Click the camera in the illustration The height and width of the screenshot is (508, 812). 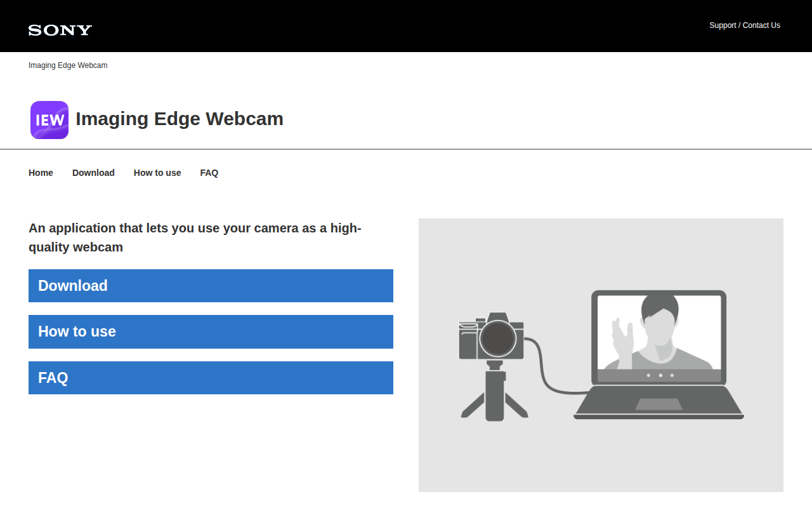tap(491, 336)
